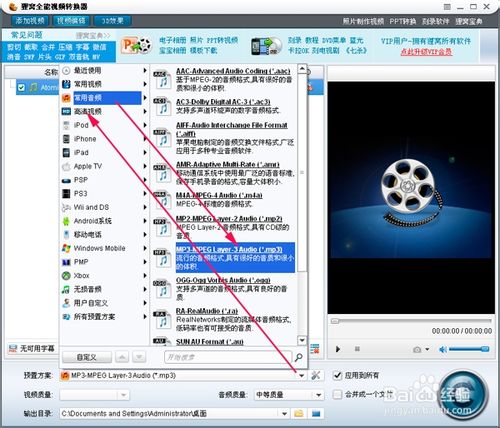This screenshot has width=500, height=428.
Task: Click the 自定义 customize button
Action: (87, 358)
